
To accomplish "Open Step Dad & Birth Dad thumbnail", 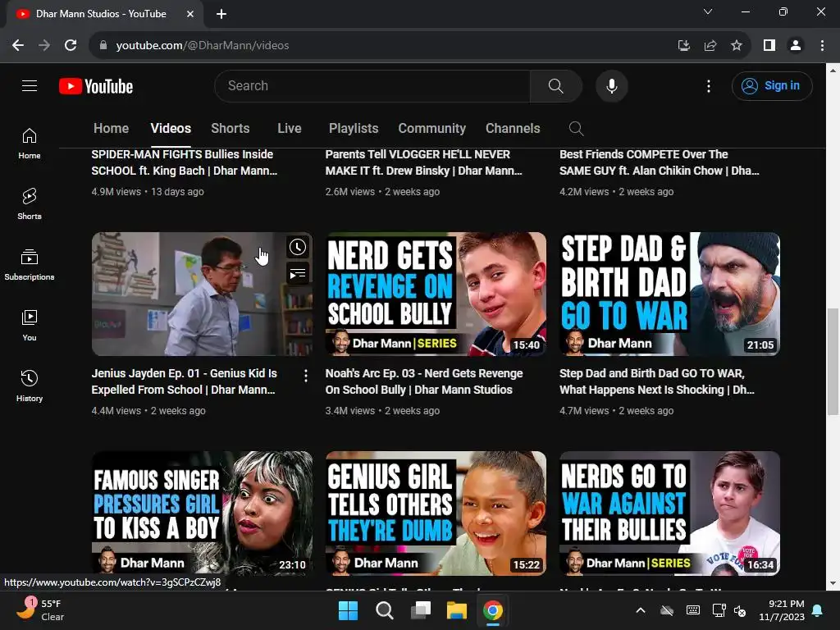I will click(x=669, y=294).
